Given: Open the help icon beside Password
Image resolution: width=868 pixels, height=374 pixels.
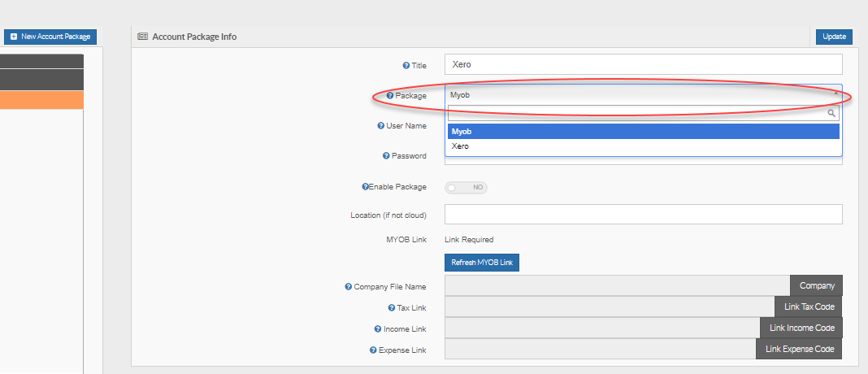Looking at the screenshot, I should 386,156.
